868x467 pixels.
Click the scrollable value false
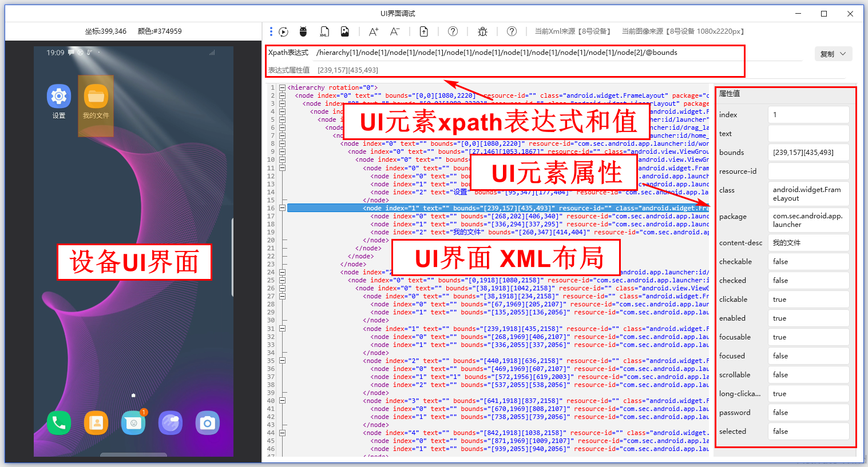point(808,375)
